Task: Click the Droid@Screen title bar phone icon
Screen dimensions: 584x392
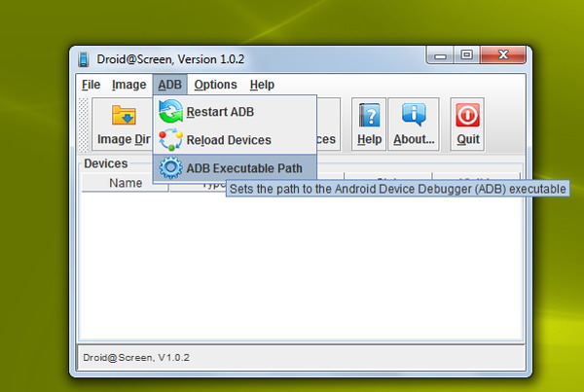Action: [84, 59]
